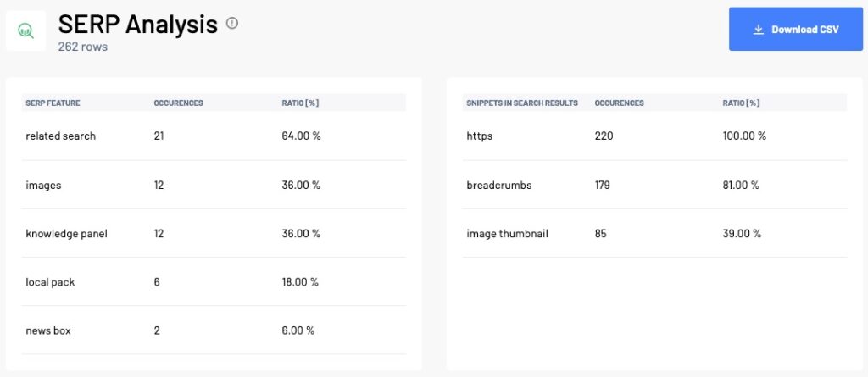Select the related search row

point(214,136)
